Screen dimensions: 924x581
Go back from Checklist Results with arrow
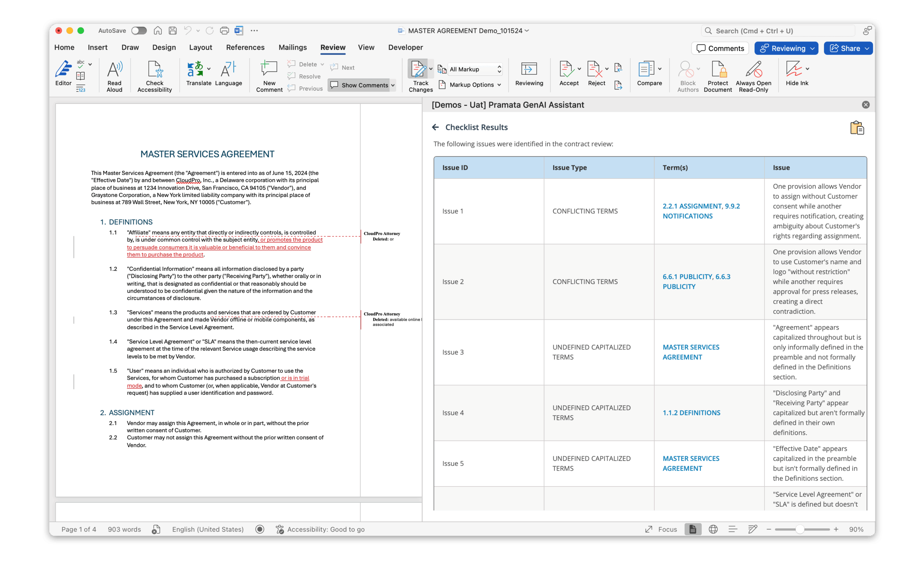[435, 127]
